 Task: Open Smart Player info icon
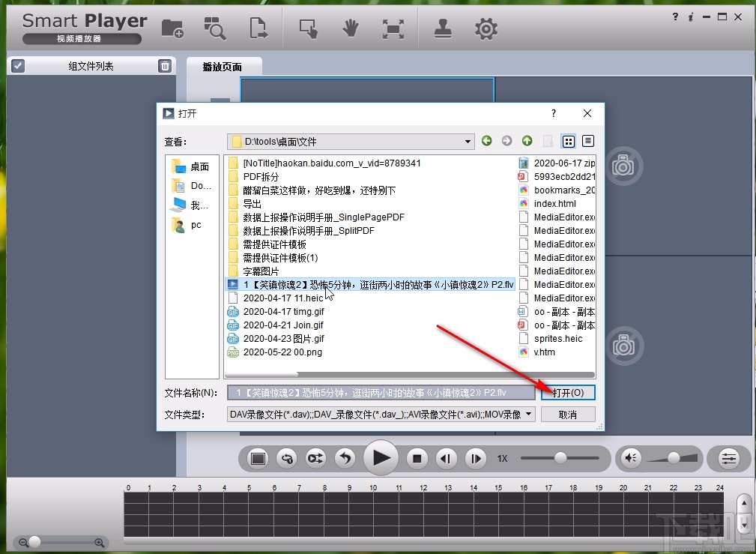click(690, 17)
